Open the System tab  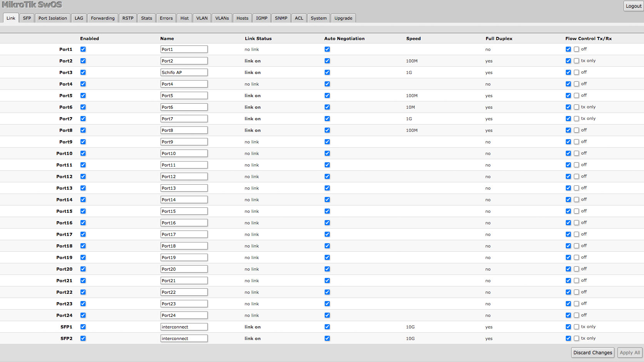tap(319, 18)
